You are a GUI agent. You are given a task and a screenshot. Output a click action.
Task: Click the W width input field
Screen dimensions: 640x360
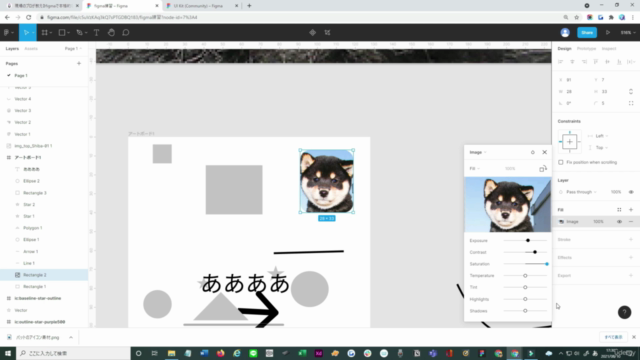575,91
